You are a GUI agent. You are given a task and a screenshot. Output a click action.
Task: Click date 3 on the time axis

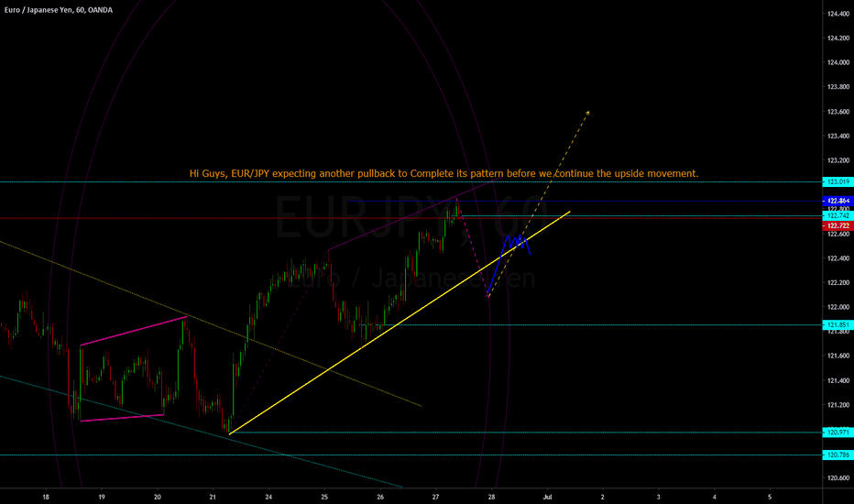[659, 497]
